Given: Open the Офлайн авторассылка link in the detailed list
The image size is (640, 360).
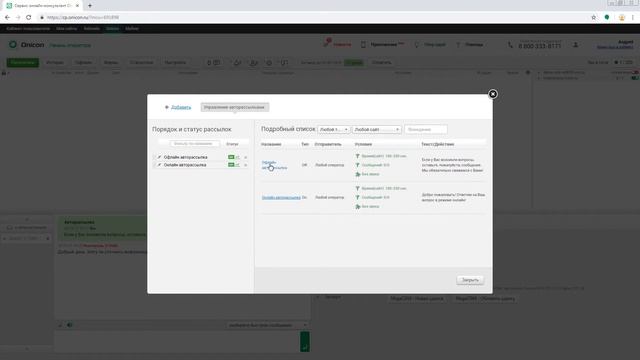Looking at the screenshot, I should (x=274, y=165).
